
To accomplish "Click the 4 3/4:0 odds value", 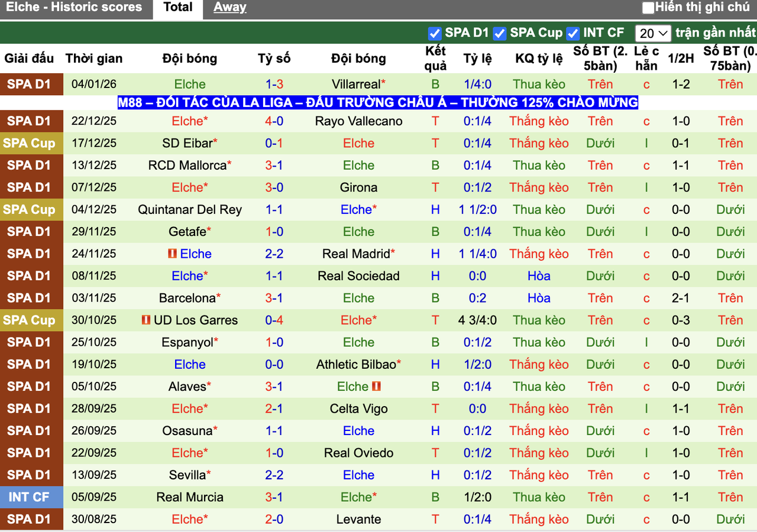I will point(477,320).
